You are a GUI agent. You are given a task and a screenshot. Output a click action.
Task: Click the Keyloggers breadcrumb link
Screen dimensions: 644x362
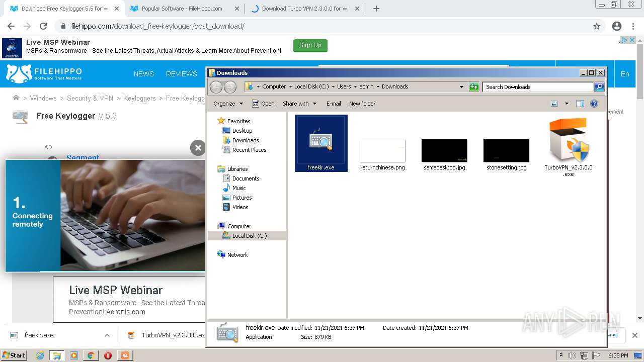(x=139, y=98)
